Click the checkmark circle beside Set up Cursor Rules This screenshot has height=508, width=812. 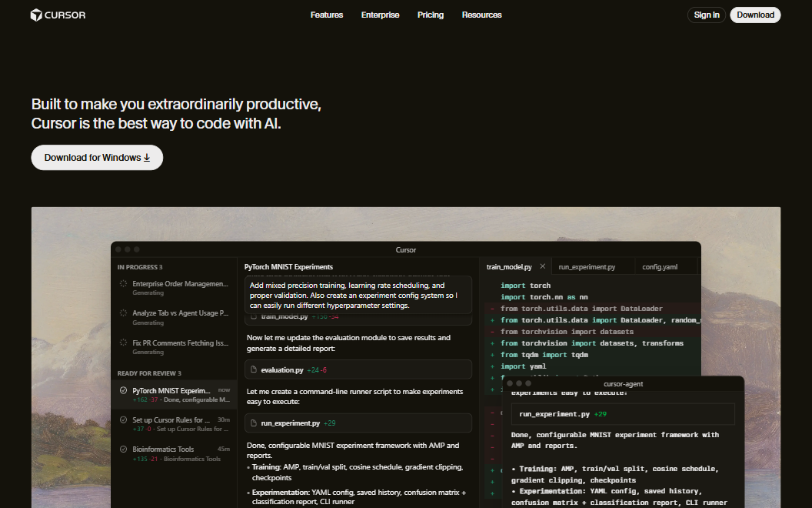(x=123, y=420)
